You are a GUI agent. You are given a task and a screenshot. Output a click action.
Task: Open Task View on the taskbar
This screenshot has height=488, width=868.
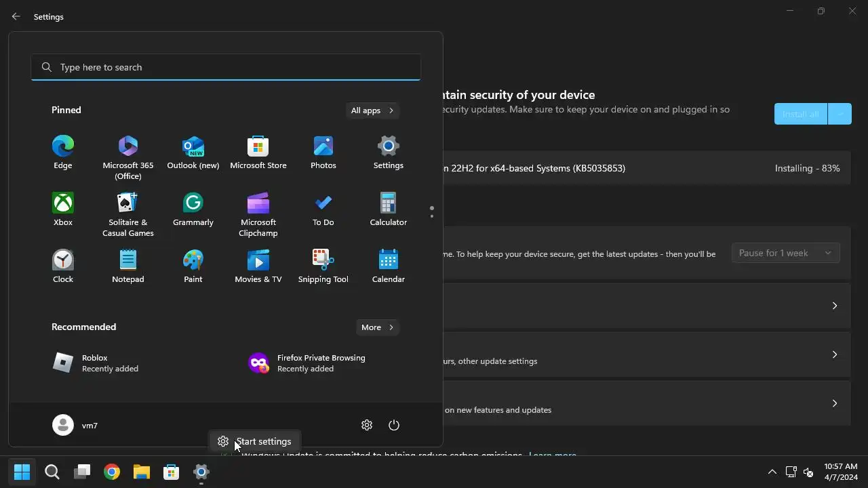(82, 472)
